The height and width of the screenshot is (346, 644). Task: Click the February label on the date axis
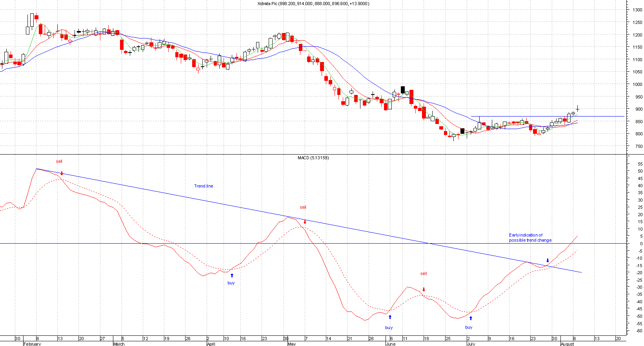point(32,344)
